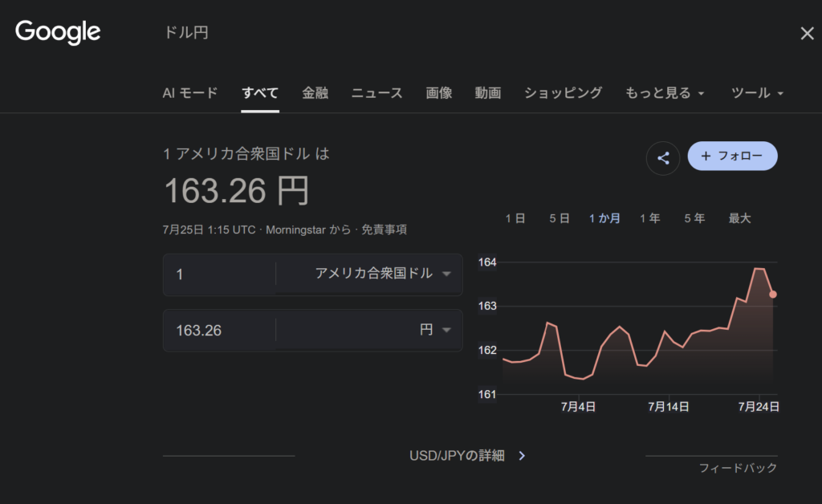Go to the 画像 tab
This screenshot has width=822, height=504.
(x=439, y=93)
